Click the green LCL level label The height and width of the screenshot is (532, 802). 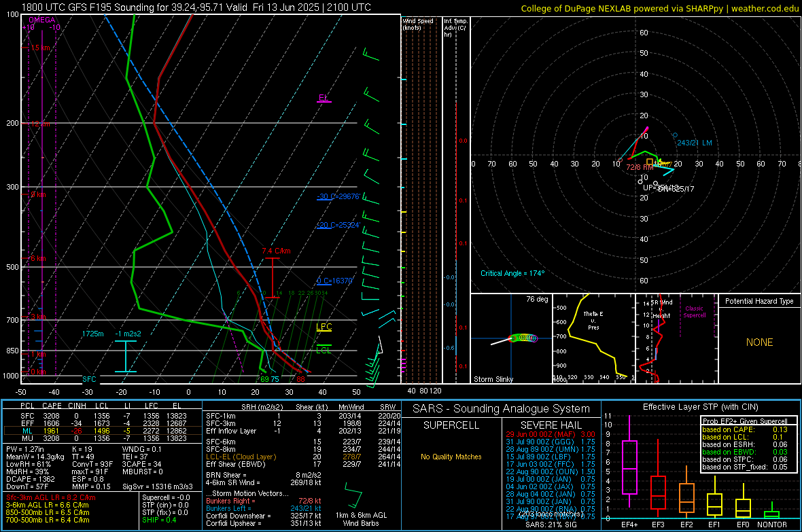point(324,350)
